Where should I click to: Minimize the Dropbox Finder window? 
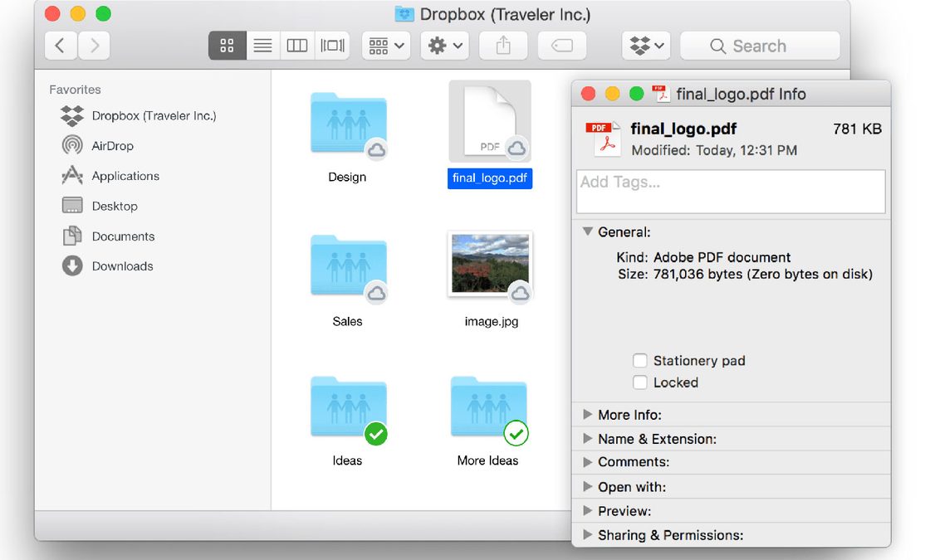78,13
